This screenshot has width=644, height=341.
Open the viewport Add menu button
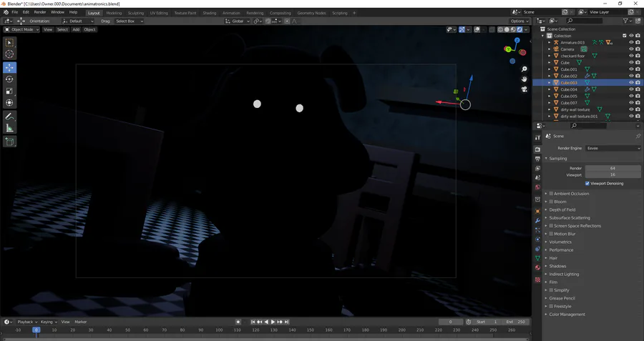point(76,29)
